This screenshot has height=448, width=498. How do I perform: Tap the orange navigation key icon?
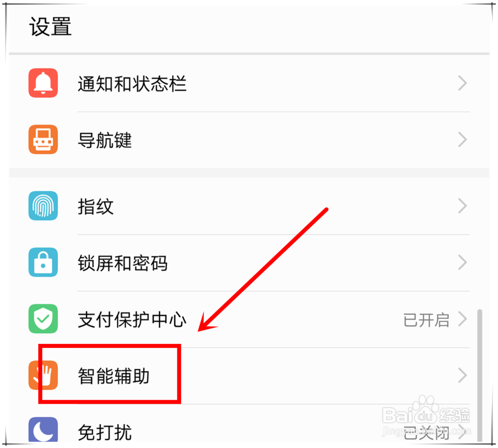pos(43,139)
